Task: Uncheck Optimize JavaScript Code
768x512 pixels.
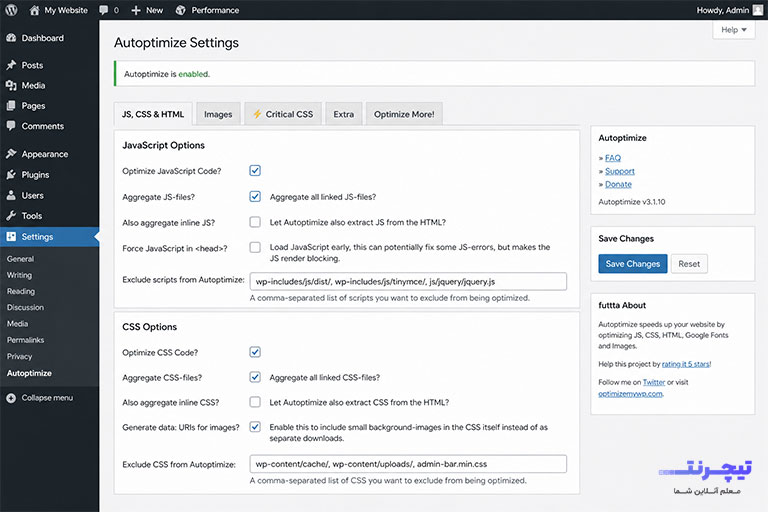Action: pyautogui.click(x=255, y=171)
